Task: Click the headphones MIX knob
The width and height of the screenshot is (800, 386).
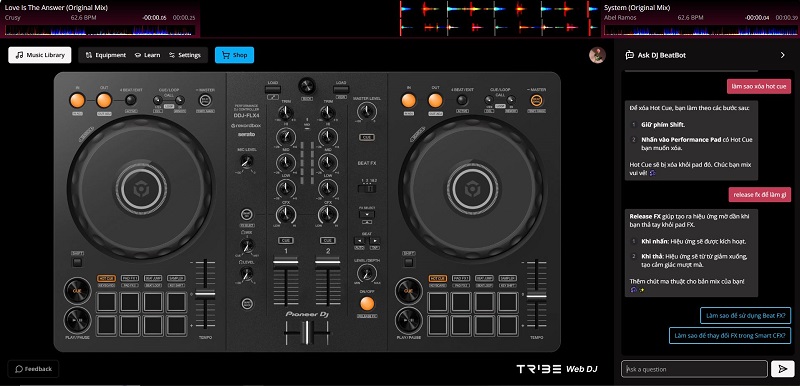Action: pos(247,246)
